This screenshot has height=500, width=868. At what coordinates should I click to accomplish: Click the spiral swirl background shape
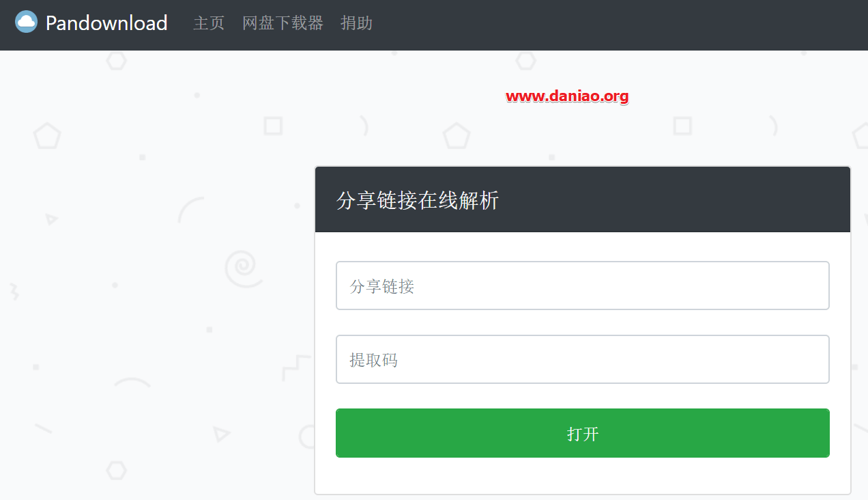click(243, 269)
